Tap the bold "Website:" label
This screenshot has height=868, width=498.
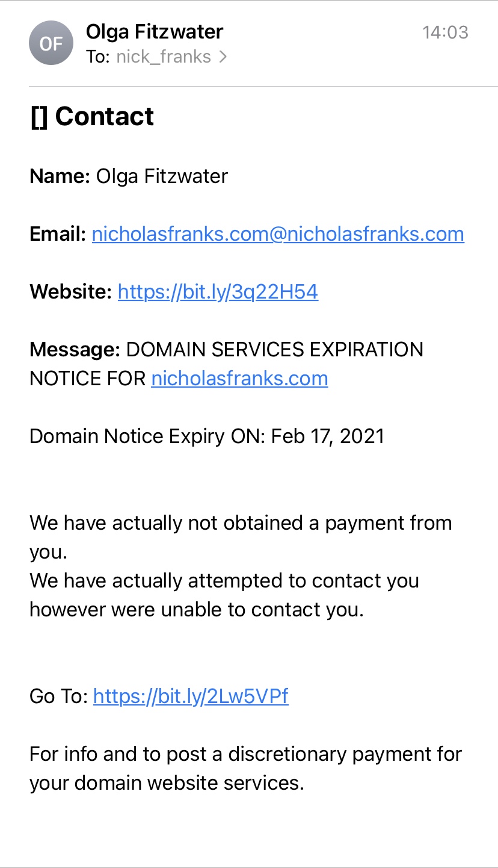point(70,292)
